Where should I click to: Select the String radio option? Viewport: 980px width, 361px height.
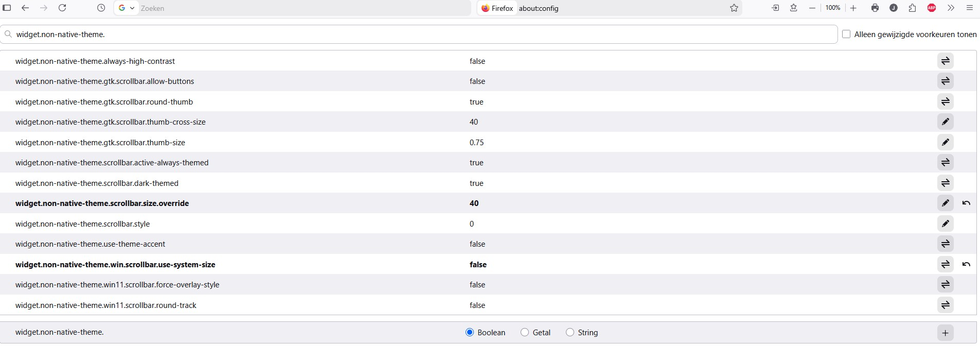pos(570,332)
